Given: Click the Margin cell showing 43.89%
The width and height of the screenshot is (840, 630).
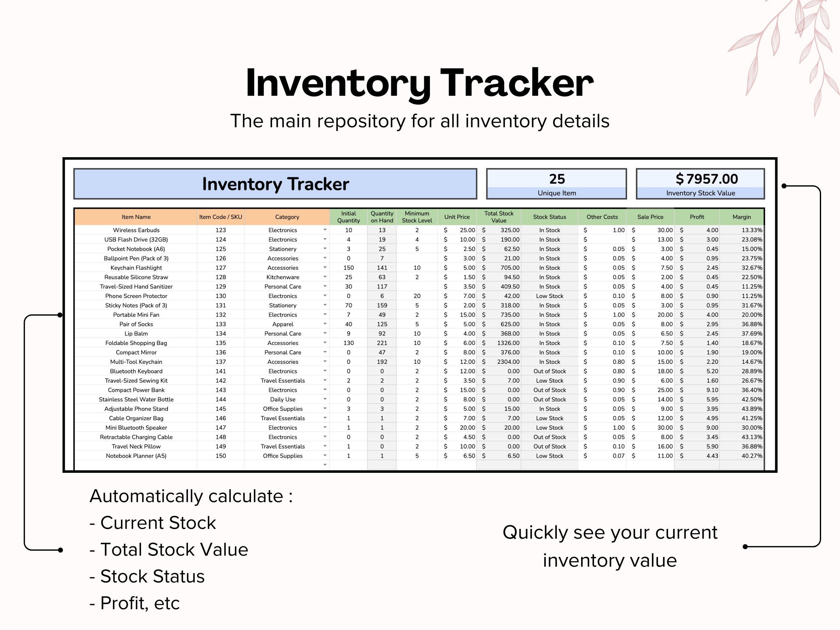Looking at the screenshot, I should 742,409.
